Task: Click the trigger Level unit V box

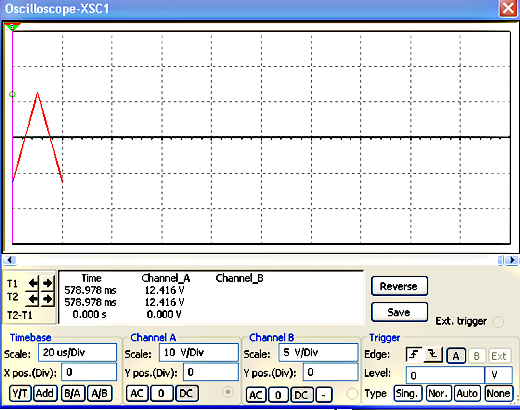Action: point(498,375)
